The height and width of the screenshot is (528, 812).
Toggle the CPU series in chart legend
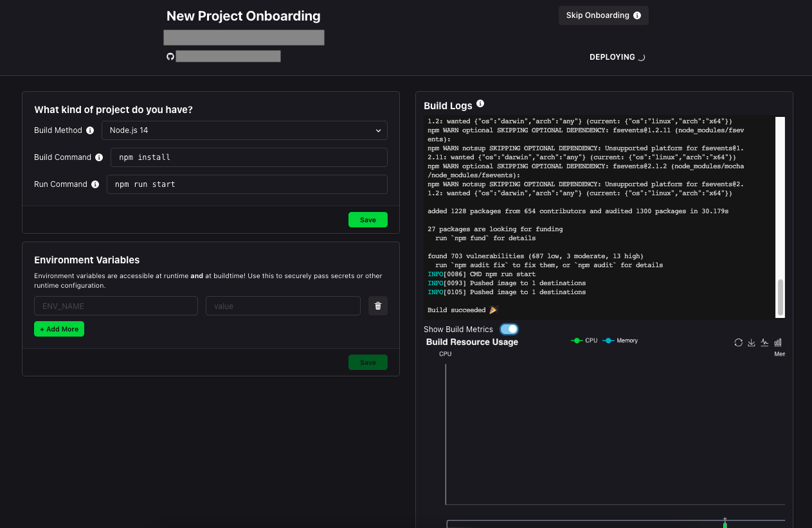pyautogui.click(x=584, y=340)
